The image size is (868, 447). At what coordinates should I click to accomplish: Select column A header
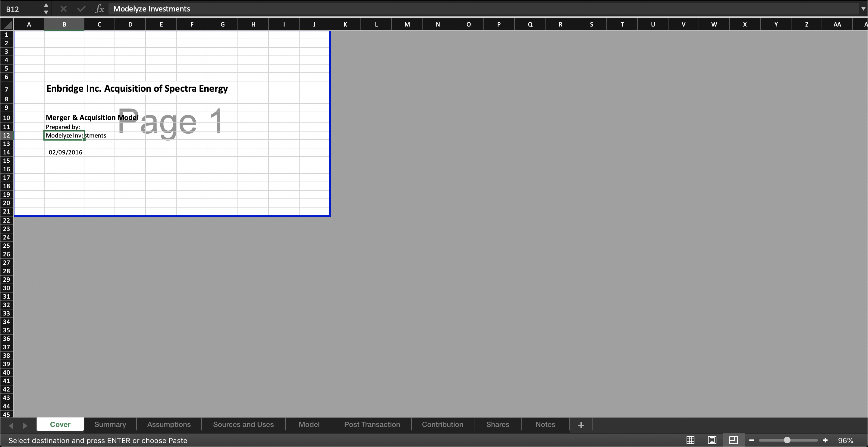click(29, 24)
